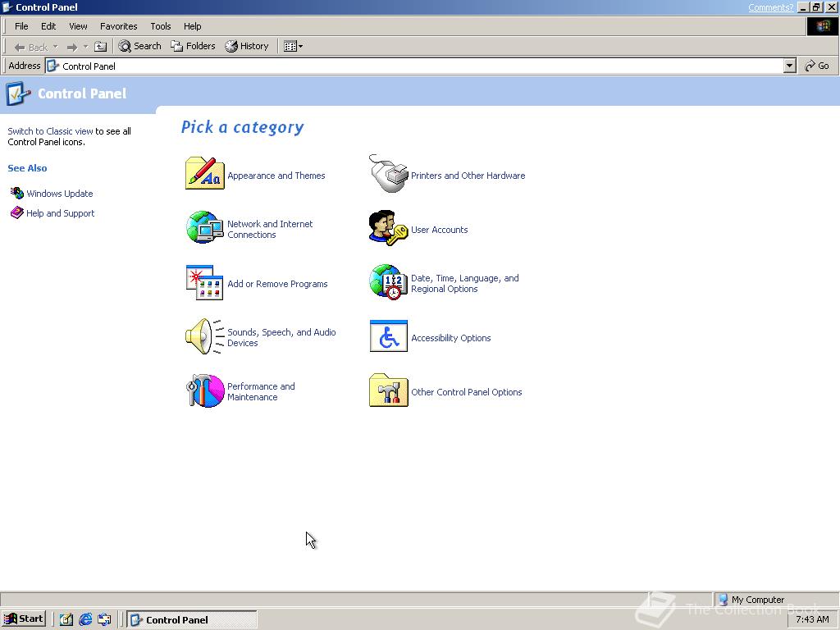Open the Tools menu
The image size is (840, 630).
[160, 26]
